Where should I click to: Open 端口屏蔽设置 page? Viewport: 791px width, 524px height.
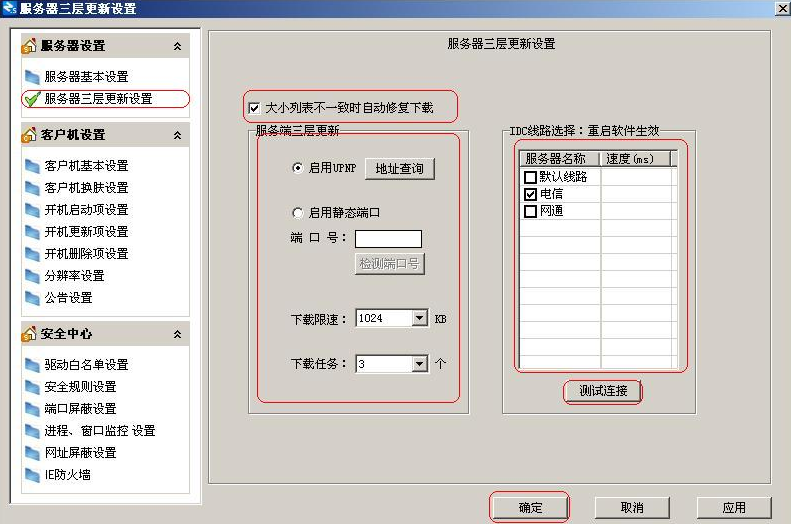80,409
